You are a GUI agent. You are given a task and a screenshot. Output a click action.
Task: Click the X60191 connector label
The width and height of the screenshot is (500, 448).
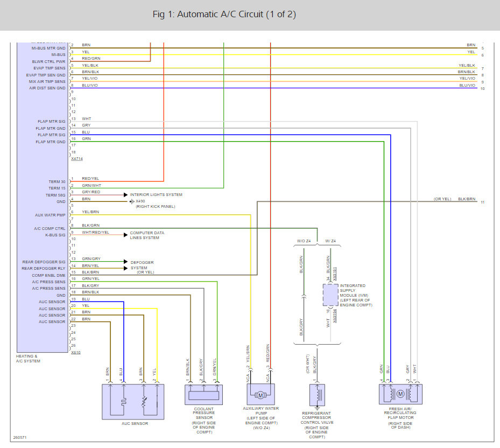point(335,274)
